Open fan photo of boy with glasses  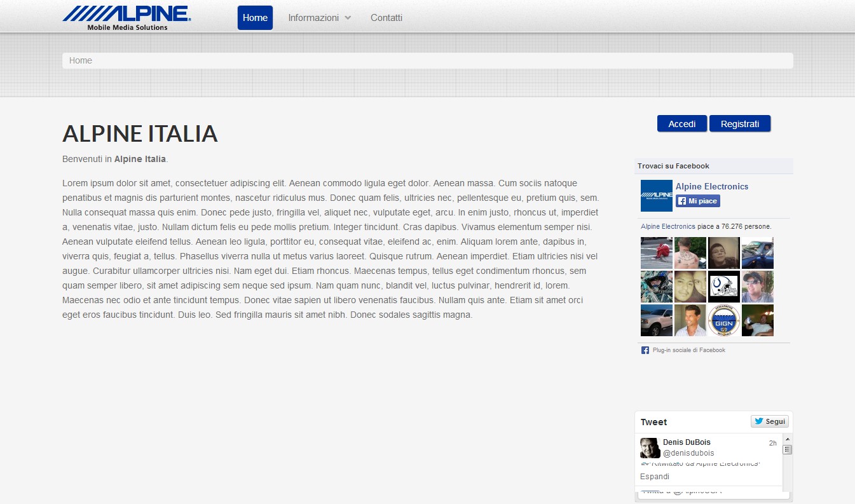724,253
